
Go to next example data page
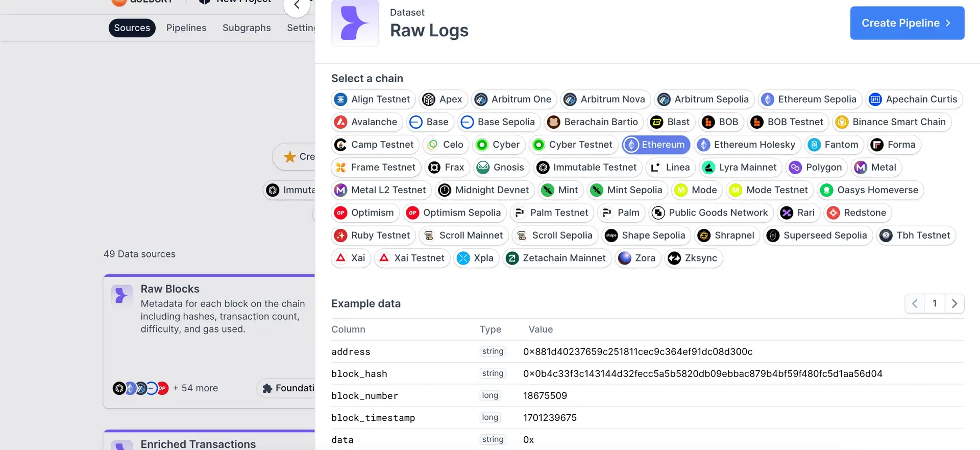[954, 304]
